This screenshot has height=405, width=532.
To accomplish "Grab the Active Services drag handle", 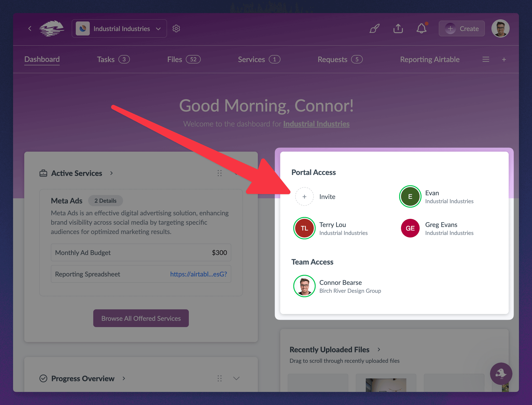I will click(x=219, y=173).
